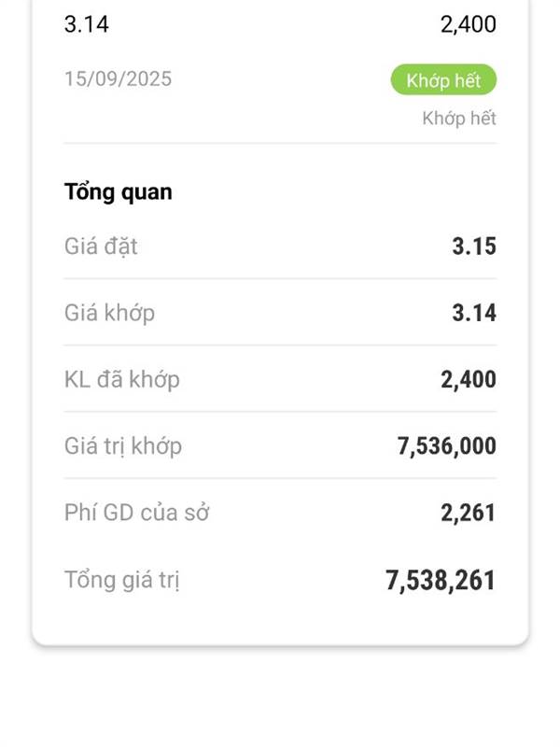560x747 pixels.
Task: Click the divider line above "Tổng quan"
Action: pyautogui.click(x=280, y=144)
